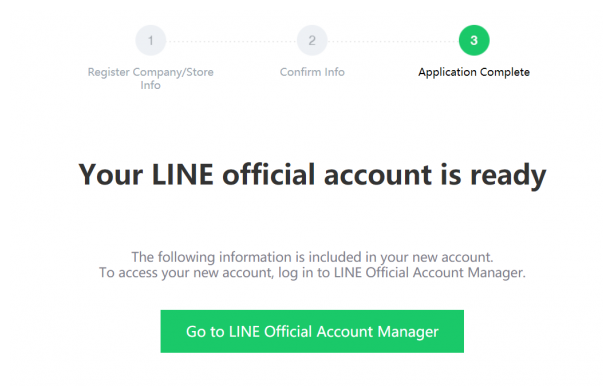Select the Confirm Info step label
603x386 pixels.
coord(312,72)
